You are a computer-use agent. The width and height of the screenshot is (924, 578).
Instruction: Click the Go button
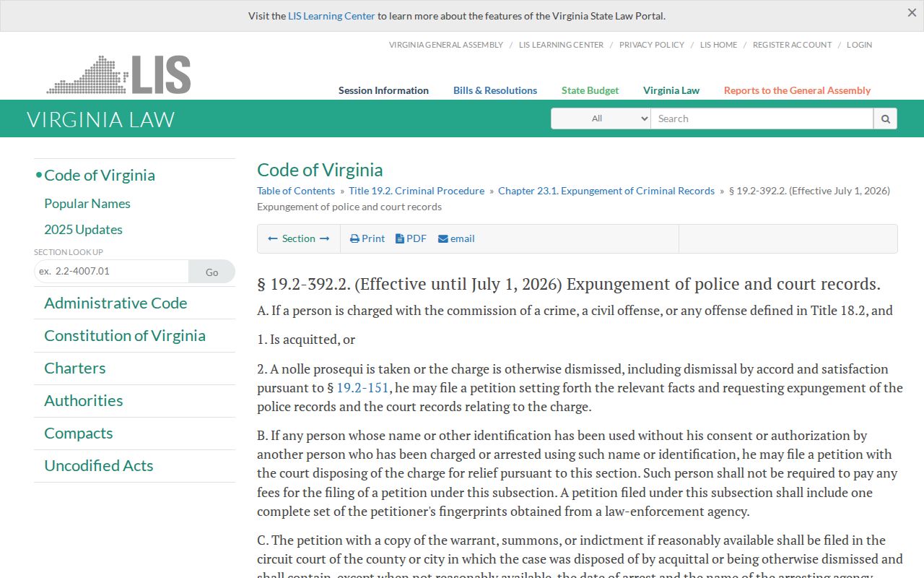pos(212,272)
